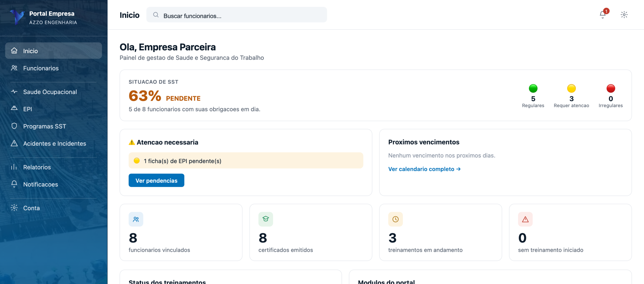
Task: Click the Atencao necessaria warning icon
Action: [132, 142]
